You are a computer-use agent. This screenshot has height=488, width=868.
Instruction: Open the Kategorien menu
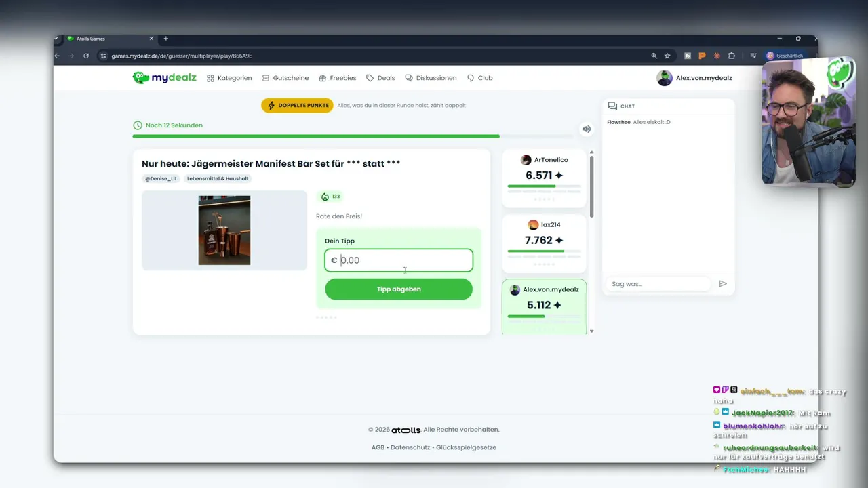[x=229, y=78]
